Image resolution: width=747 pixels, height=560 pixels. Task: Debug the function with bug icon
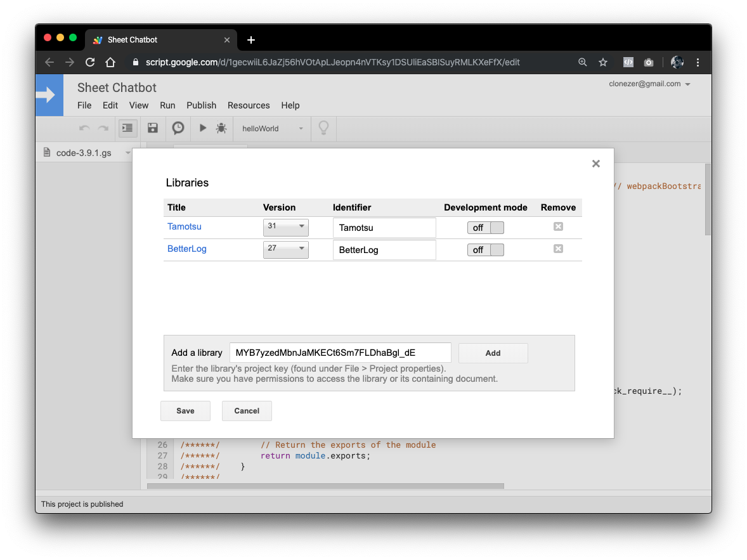tap(221, 127)
